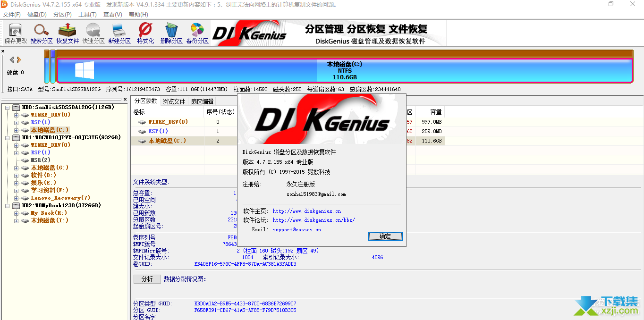Click the 分析 analyze button
This screenshot has height=320, width=644.
point(147,279)
